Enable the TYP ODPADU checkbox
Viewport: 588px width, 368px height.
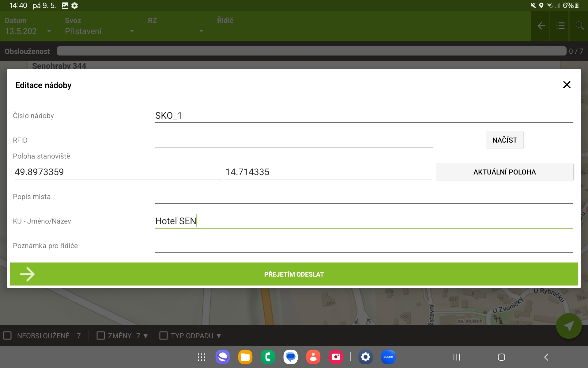point(164,335)
